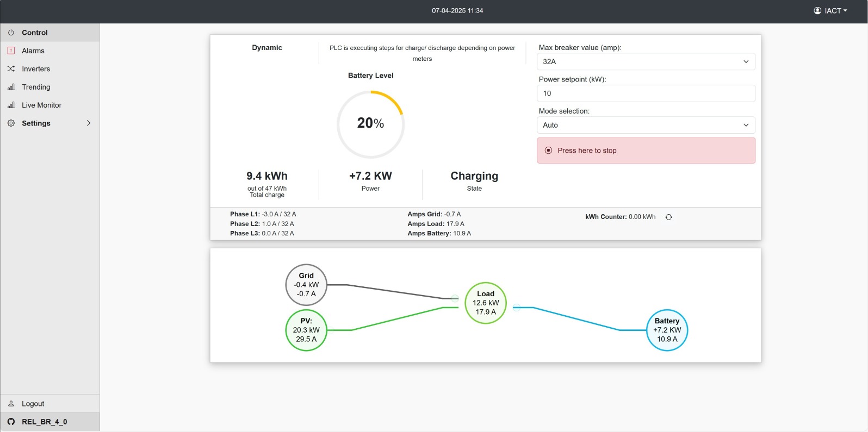Click the GitHub icon beside REL_BR_4_0
This screenshot has width=868, height=432.
point(11,422)
